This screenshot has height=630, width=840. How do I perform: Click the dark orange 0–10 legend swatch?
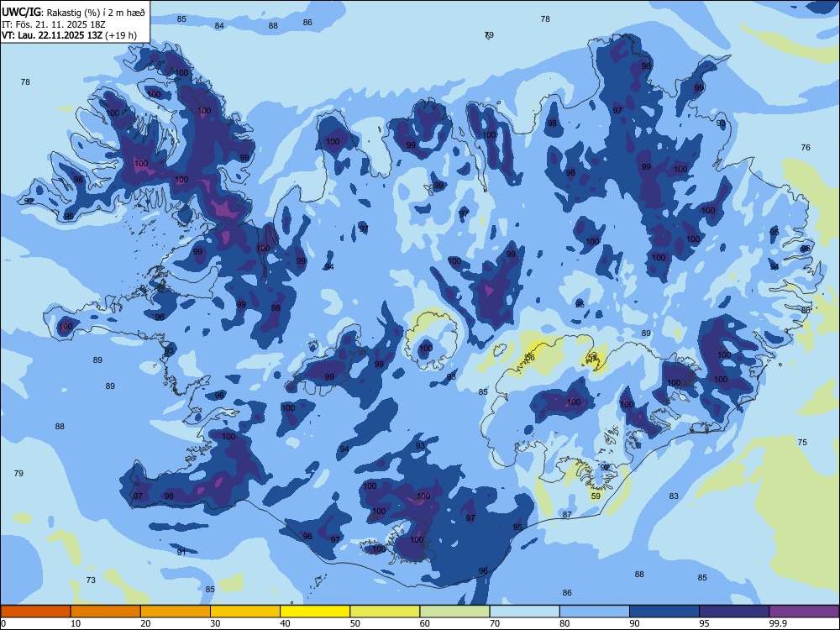click(x=35, y=612)
